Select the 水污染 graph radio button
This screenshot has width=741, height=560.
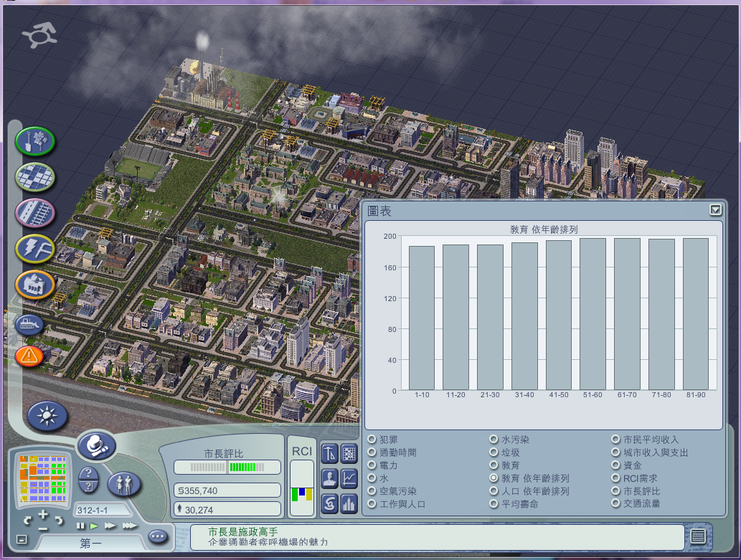coord(494,440)
